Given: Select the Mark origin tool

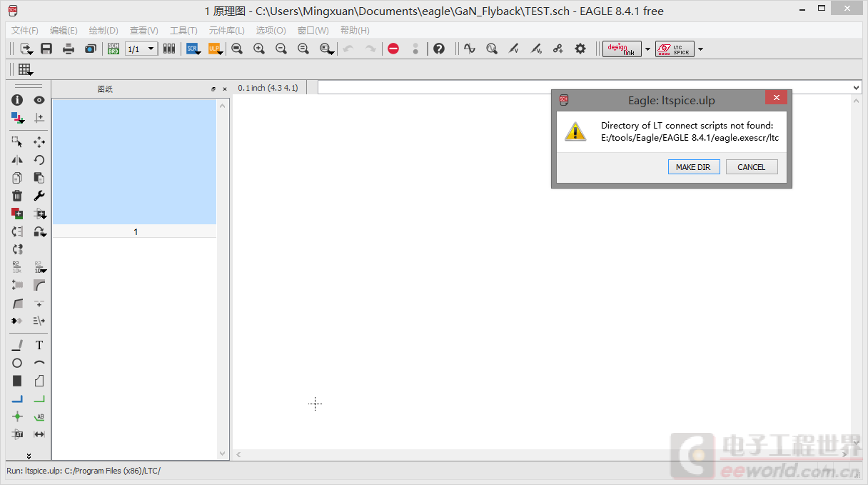Looking at the screenshot, I should click(39, 118).
